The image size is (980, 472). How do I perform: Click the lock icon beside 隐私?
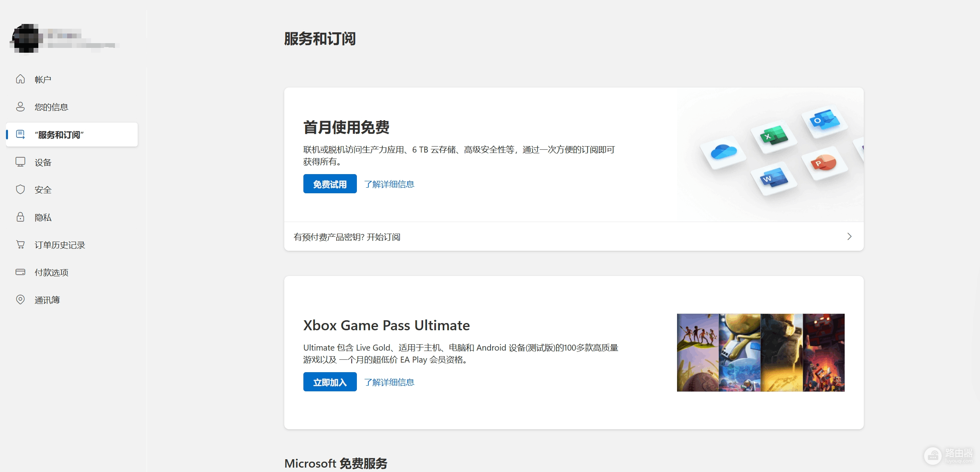point(20,217)
